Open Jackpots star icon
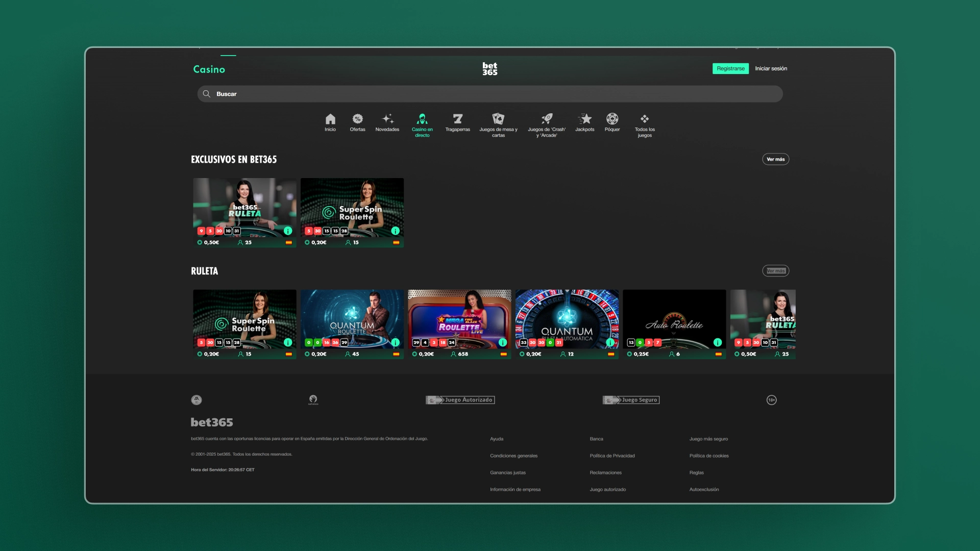Viewport: 980px width, 551px height. [585, 119]
